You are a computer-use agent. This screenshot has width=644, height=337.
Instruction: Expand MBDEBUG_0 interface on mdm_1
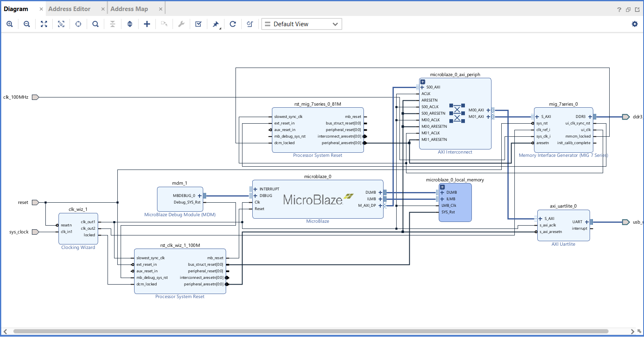200,196
